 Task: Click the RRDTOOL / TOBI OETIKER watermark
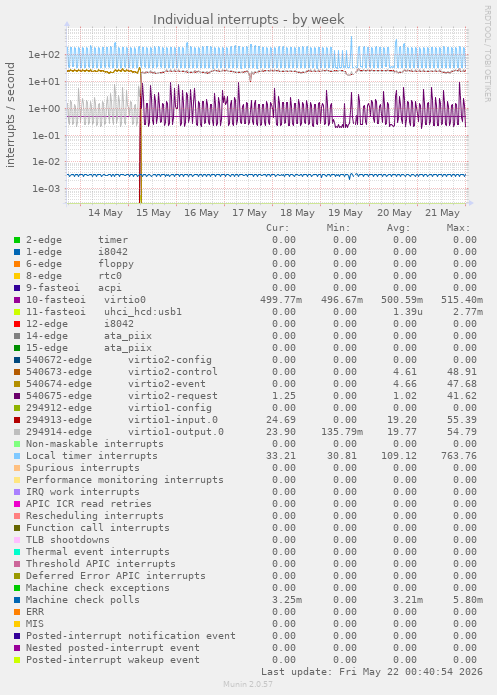pyautogui.click(x=487, y=54)
